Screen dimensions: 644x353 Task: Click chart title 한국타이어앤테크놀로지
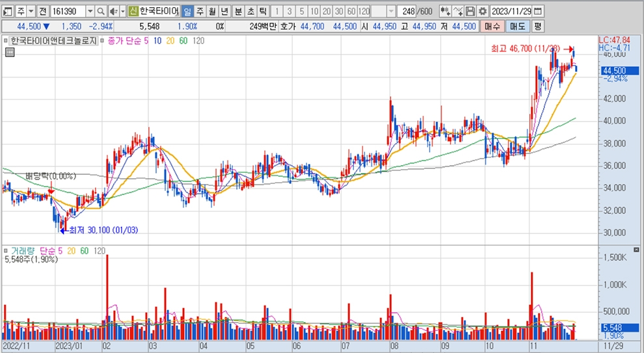pyautogui.click(x=53, y=41)
